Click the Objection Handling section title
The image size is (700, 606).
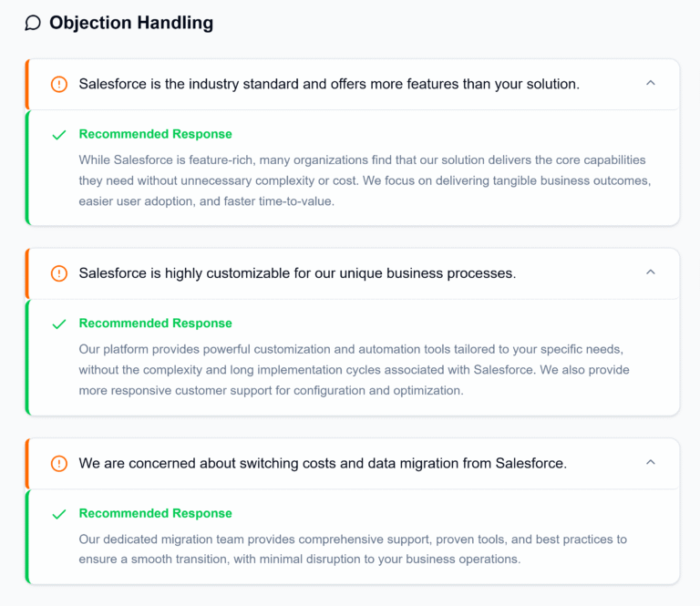click(x=131, y=23)
